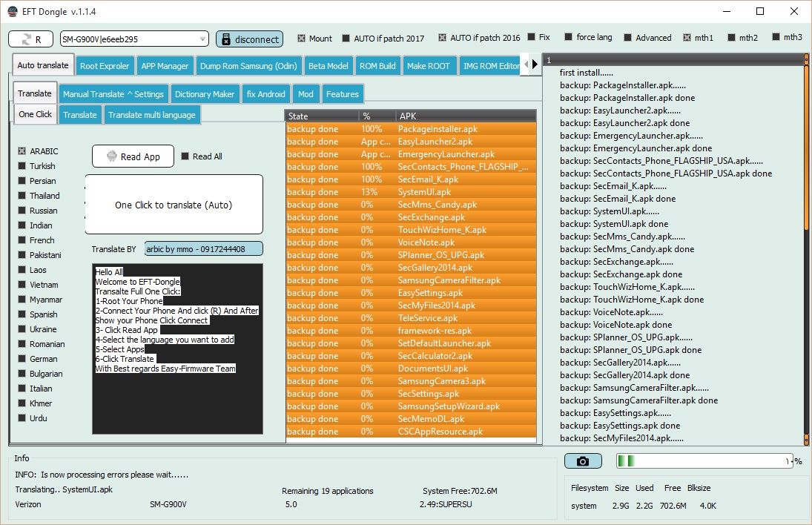Open the ROM Build tab
Screen dimensions: 812x525
(x=377, y=66)
